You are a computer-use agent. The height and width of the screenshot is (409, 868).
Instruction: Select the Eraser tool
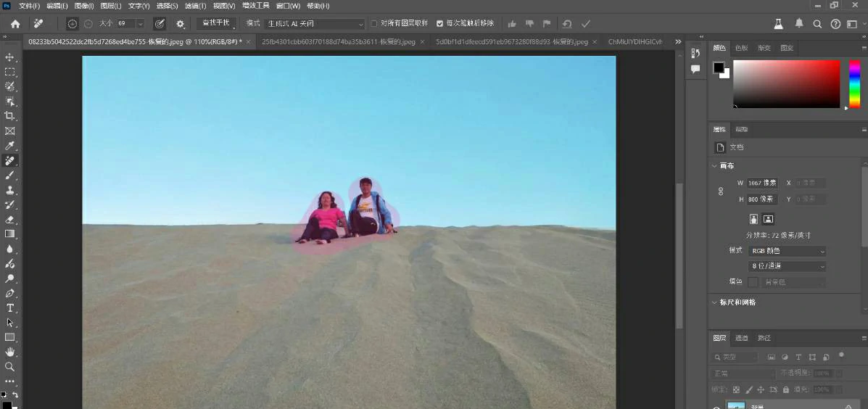[x=9, y=220]
